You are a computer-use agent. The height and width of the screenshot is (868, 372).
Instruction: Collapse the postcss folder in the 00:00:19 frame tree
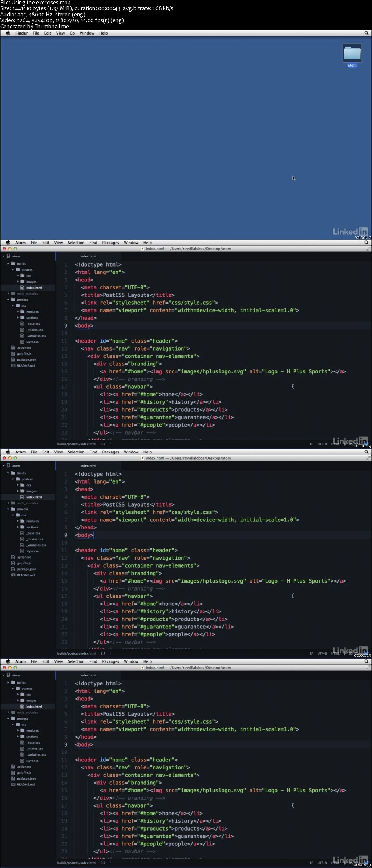[x=13, y=270]
